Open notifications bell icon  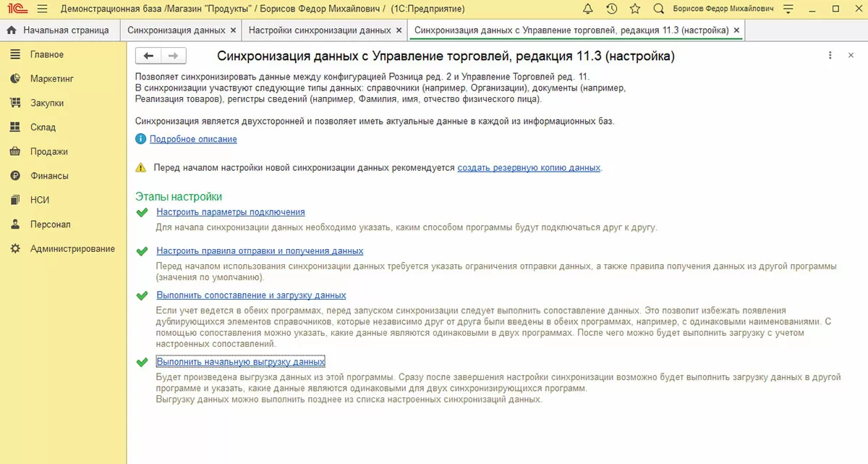click(587, 9)
